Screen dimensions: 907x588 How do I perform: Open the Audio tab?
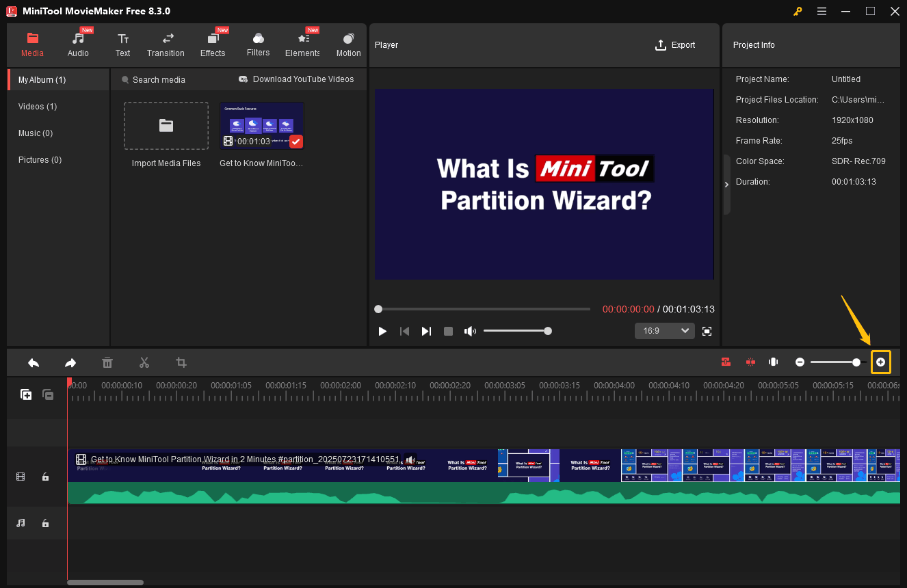click(x=78, y=45)
